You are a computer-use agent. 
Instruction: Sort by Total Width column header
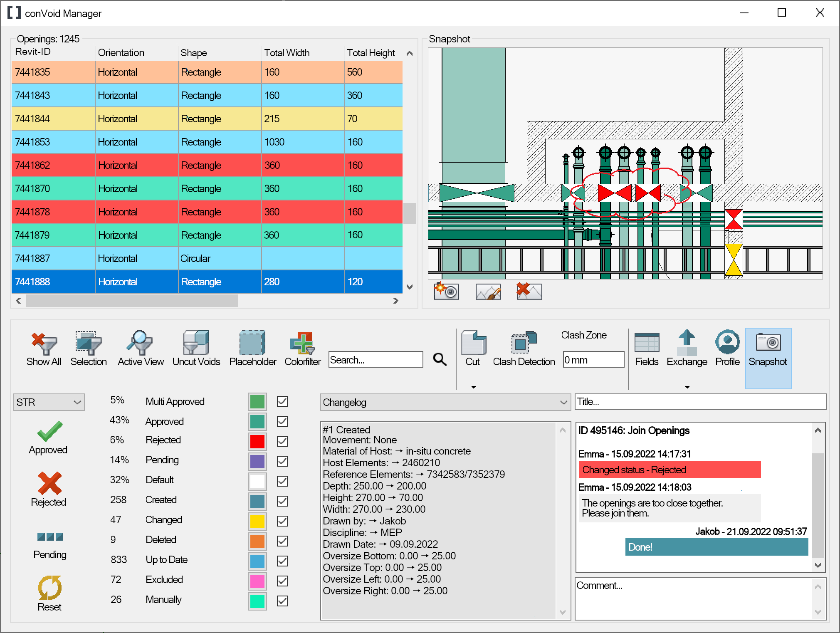point(287,53)
